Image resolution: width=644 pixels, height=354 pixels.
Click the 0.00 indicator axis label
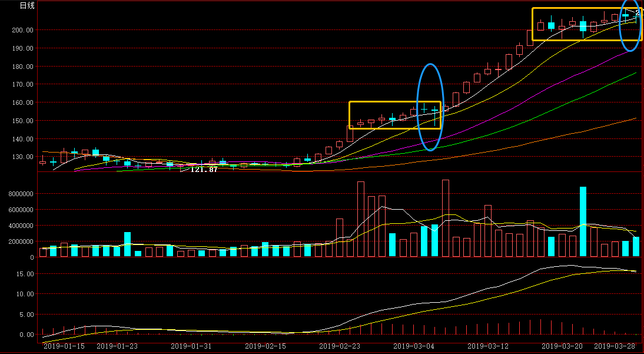(26, 335)
